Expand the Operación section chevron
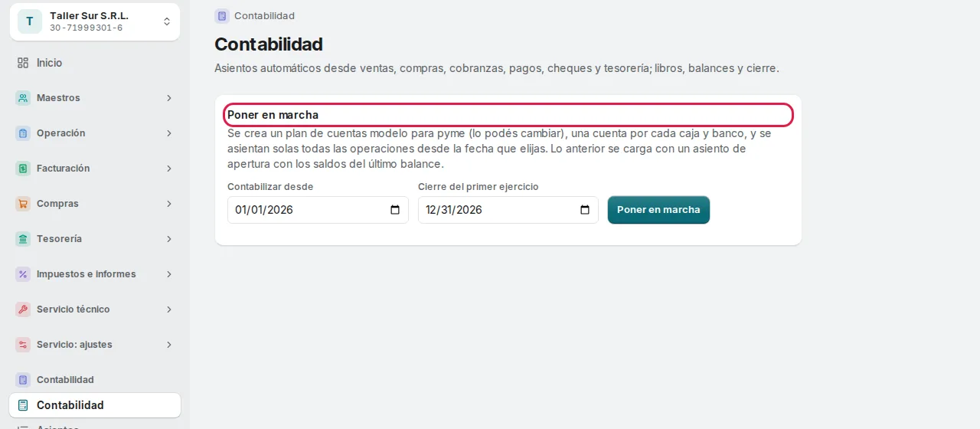This screenshot has height=429, width=980. pos(169,133)
